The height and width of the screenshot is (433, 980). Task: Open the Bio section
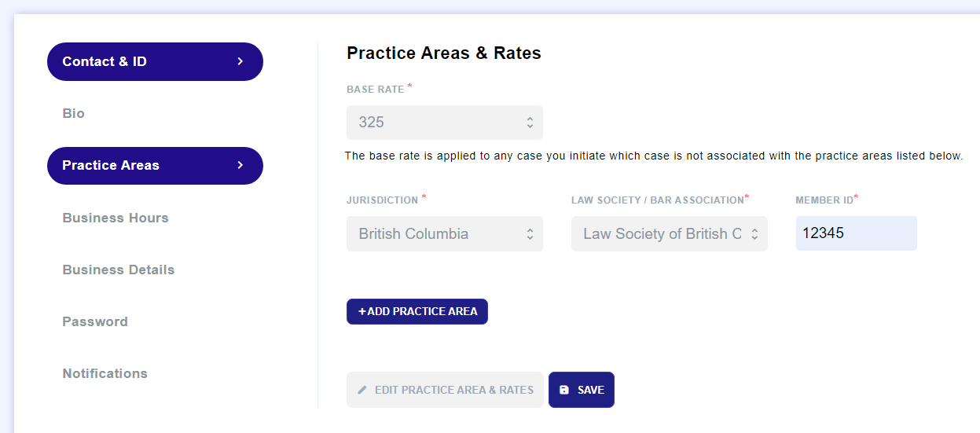pos(74,113)
